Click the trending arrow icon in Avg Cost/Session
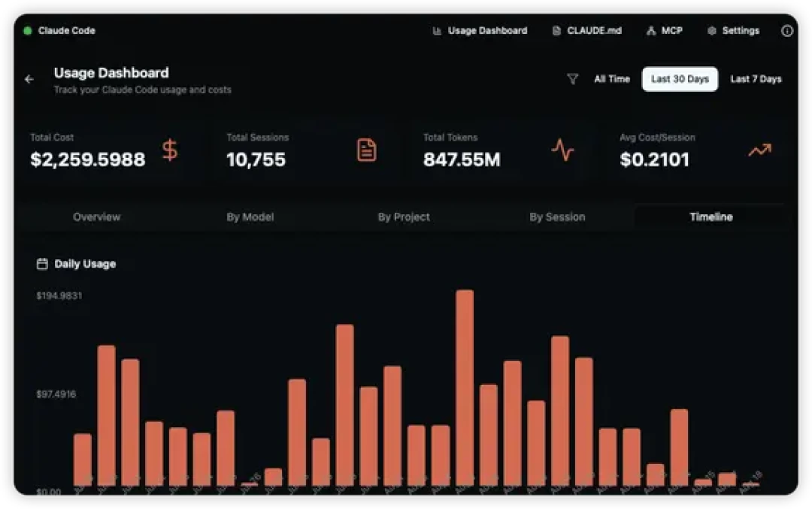Viewport: 812px width, 509px height. pyautogui.click(x=759, y=150)
